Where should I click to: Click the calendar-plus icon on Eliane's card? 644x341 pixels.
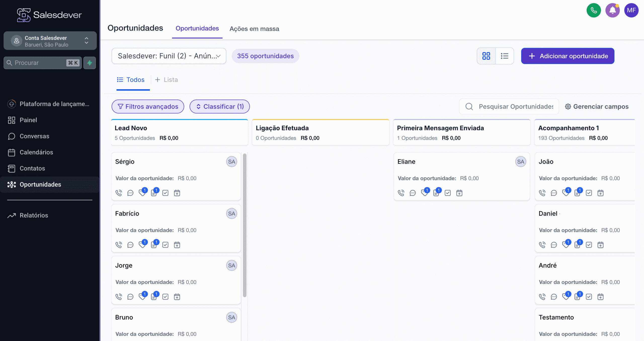[459, 193]
